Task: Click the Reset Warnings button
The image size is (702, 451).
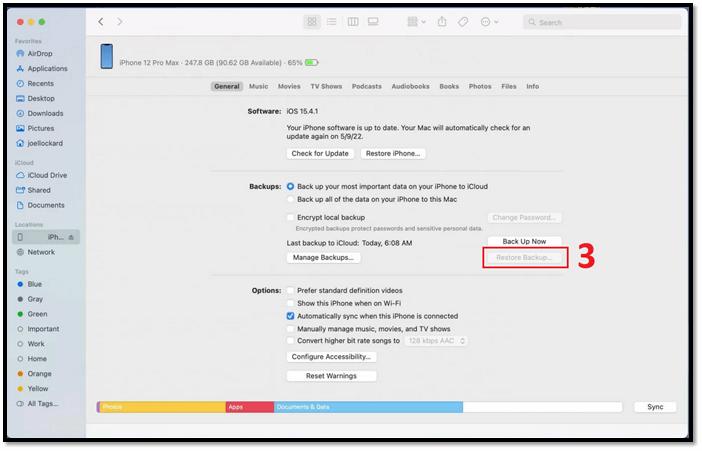Action: tap(331, 376)
